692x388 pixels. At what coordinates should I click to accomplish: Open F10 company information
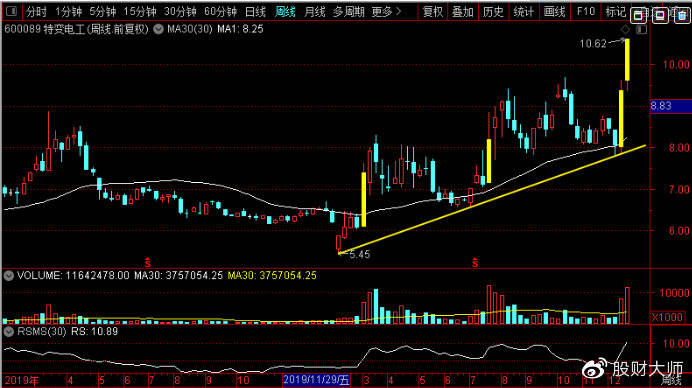point(586,12)
